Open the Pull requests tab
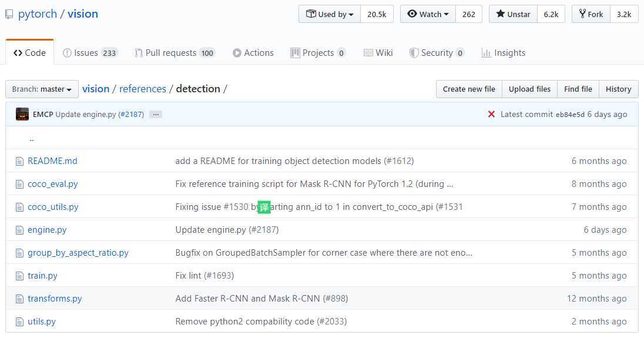Viewport: 644px width, 338px height. pos(175,53)
